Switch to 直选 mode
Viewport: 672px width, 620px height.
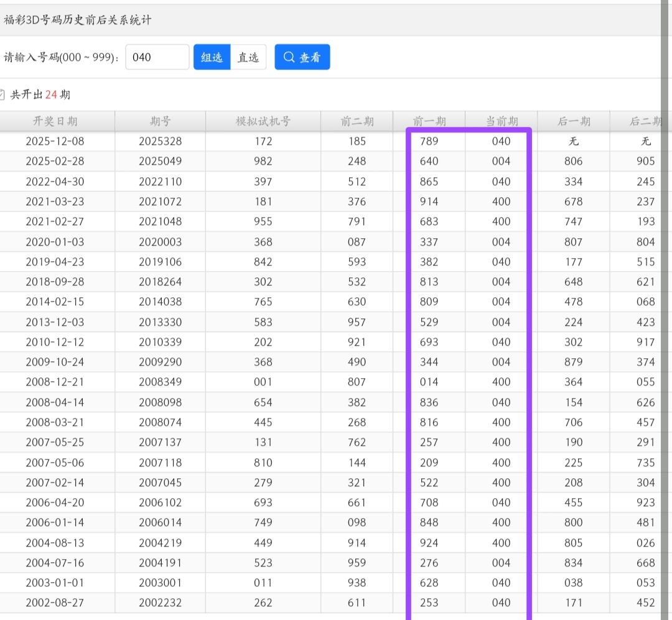click(248, 57)
